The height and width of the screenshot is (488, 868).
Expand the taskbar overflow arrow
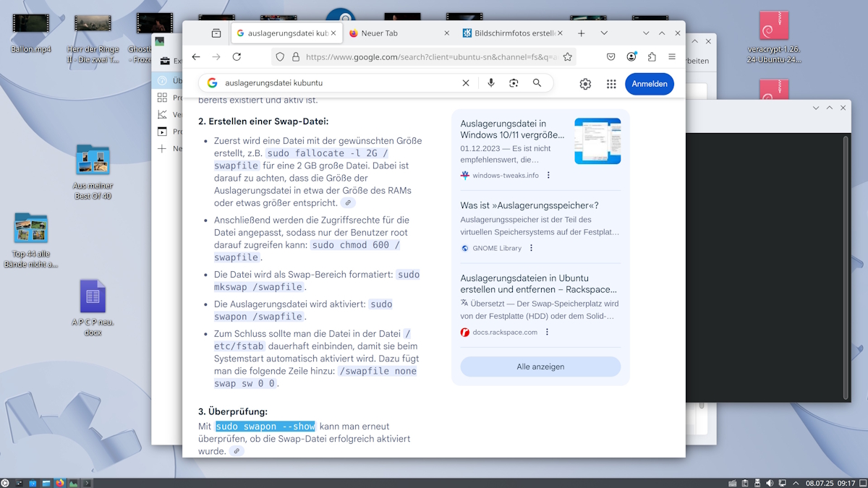tap(88, 482)
